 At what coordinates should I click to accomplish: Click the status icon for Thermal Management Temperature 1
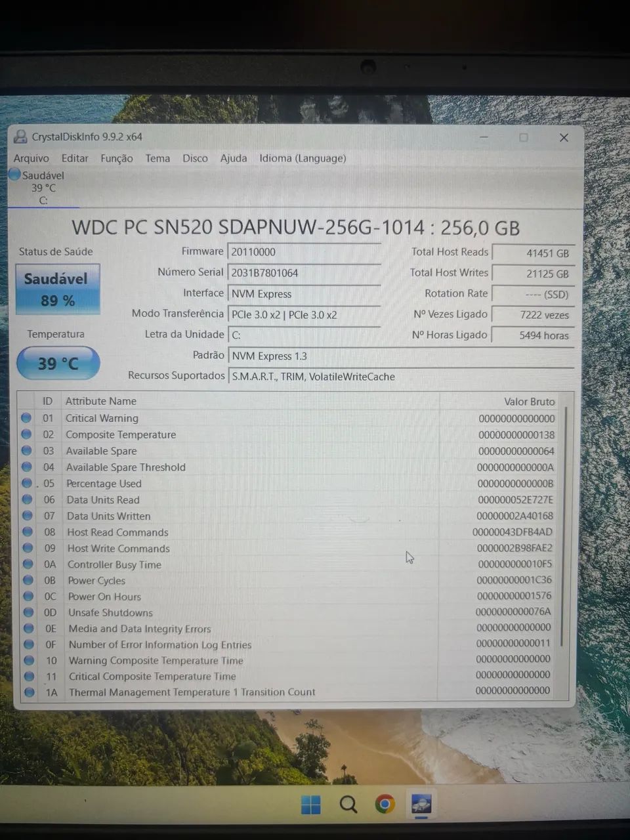[x=30, y=692]
